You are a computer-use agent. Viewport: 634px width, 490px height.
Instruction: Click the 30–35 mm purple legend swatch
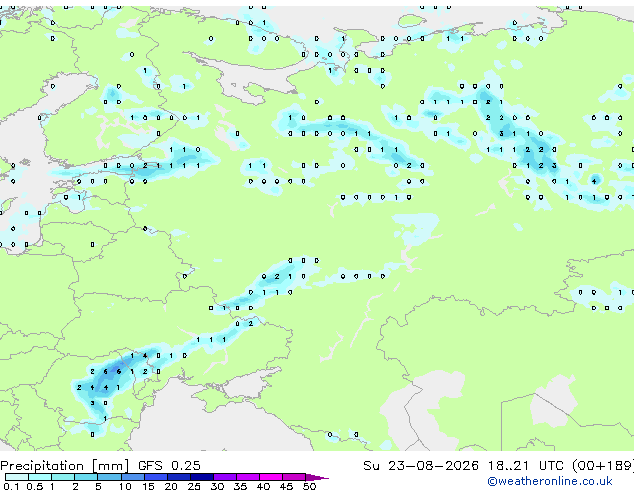click(x=224, y=477)
